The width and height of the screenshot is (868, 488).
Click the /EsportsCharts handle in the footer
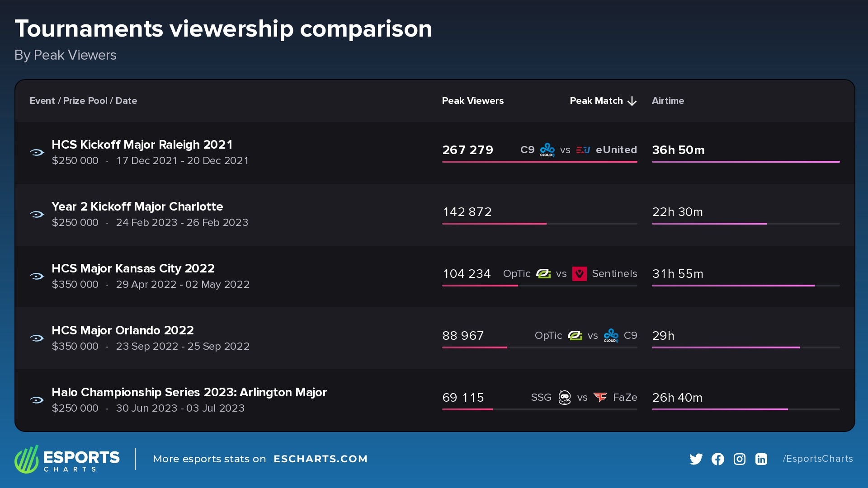tap(817, 459)
